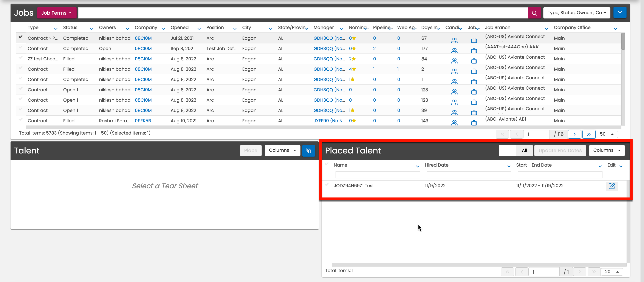644x282 pixels.
Task: Open candidates icon in Jul 21, 2021 row
Action: 454,40
